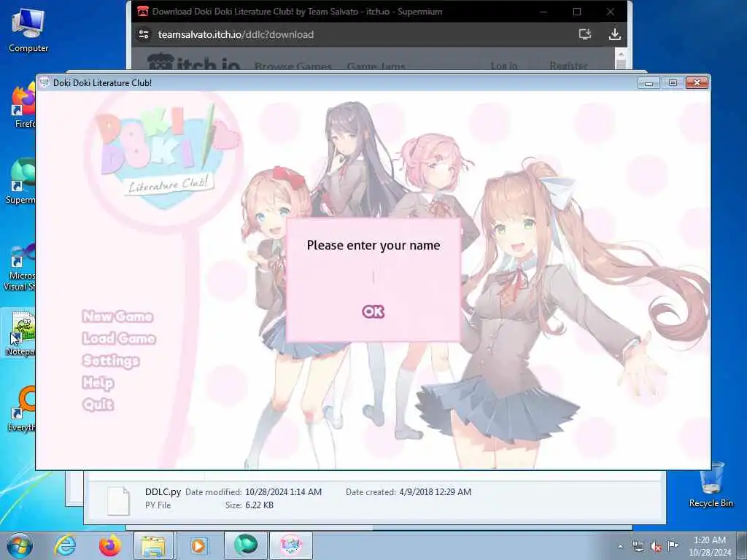The height and width of the screenshot is (560, 747).
Task: Click the date created value 4/9/2018 12:29 AM
Action: pos(435,492)
